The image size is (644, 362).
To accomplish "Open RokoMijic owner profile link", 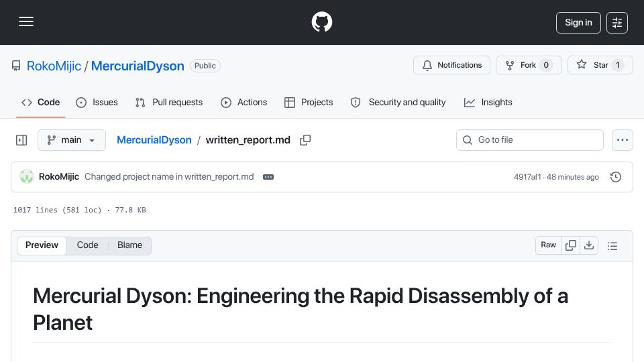I will [x=54, y=66].
